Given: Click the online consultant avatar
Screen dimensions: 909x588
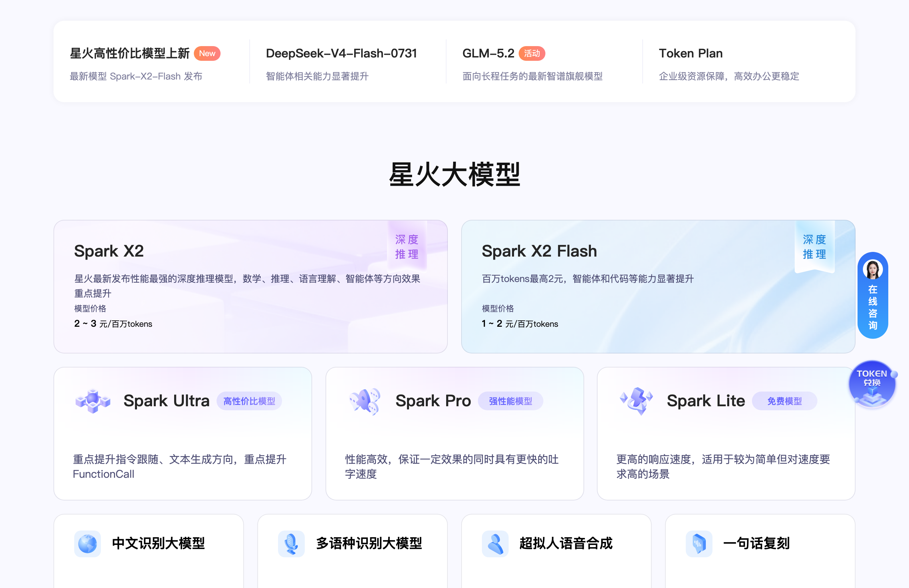Looking at the screenshot, I should [873, 269].
